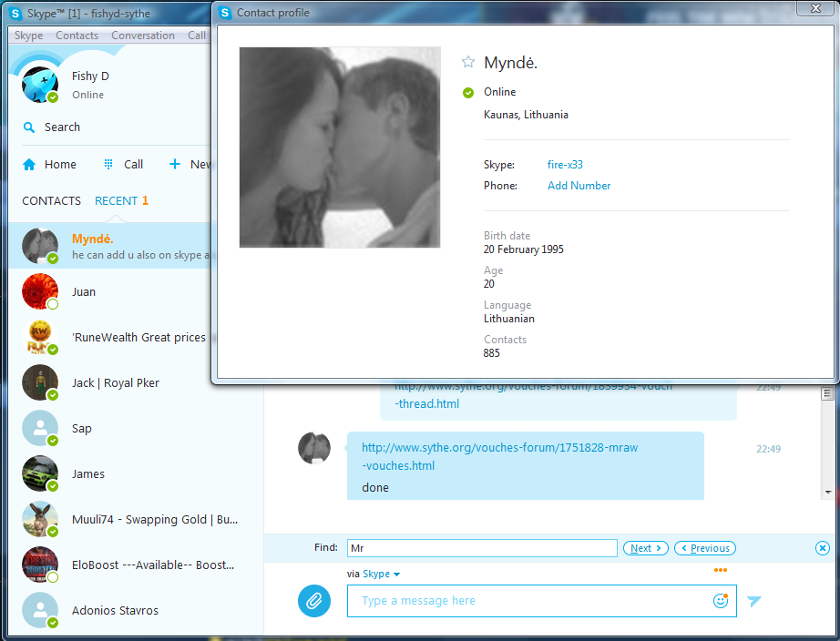The width and height of the screenshot is (840, 641).
Task: Click the Next find button
Action: tap(646, 548)
